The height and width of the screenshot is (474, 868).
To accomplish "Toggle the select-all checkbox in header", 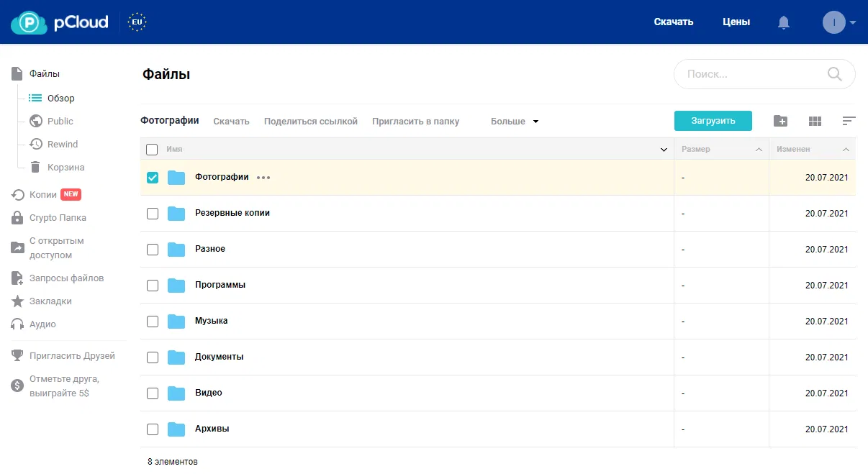I will (152, 150).
